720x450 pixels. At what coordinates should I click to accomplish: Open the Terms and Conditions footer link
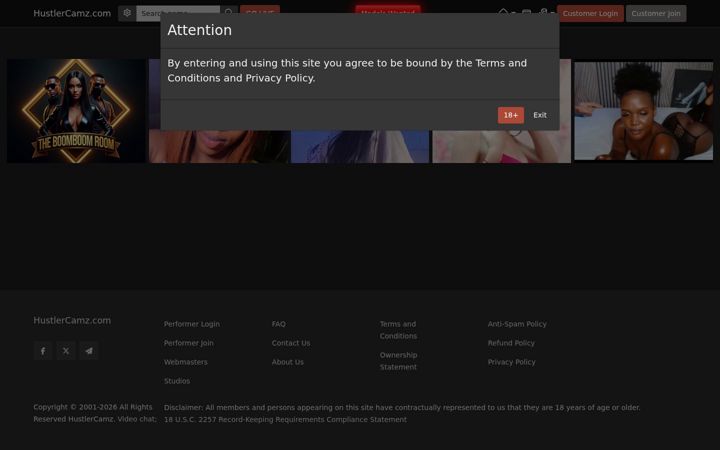(398, 330)
